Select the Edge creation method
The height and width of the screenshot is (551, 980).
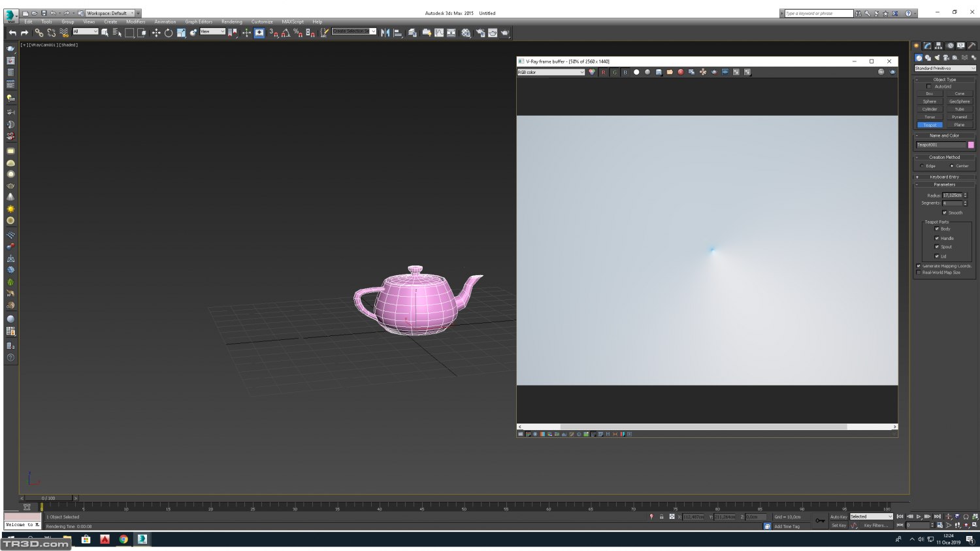tap(922, 166)
